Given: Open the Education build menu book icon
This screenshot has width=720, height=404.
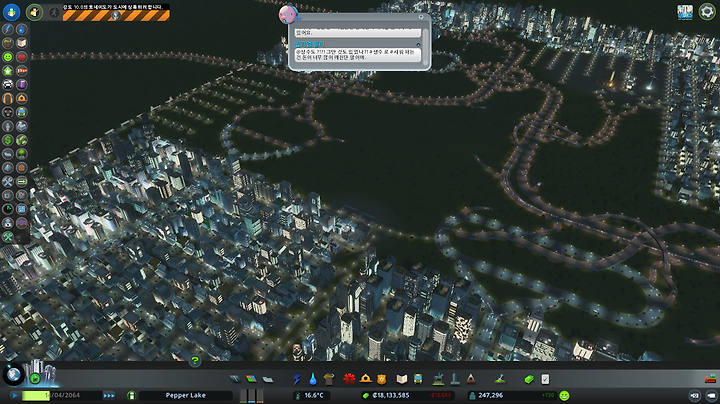Looking at the screenshot, I should click(402, 379).
